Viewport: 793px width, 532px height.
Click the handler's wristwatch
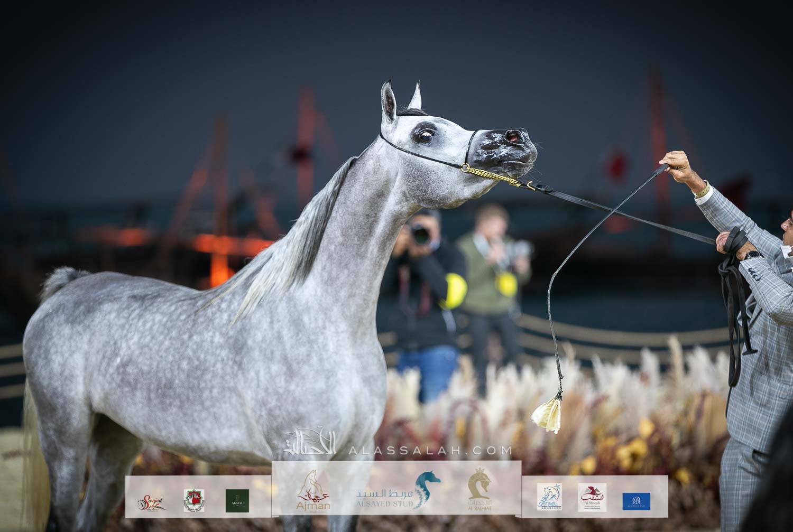click(x=752, y=255)
